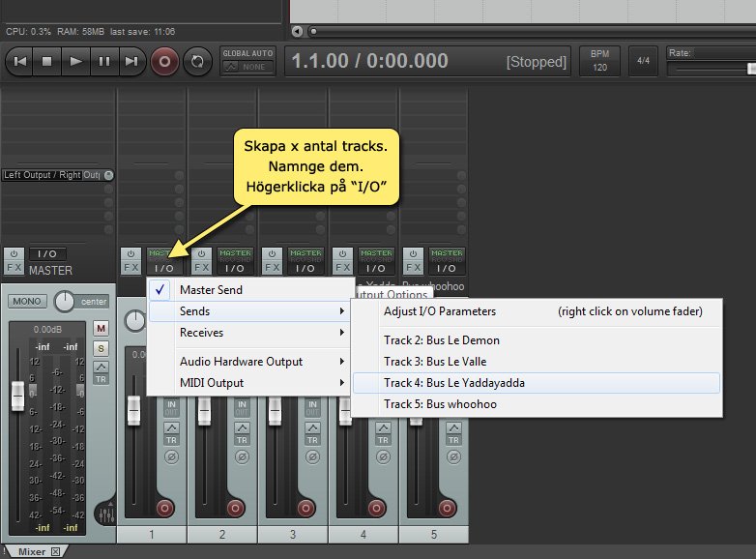Toggle track 1 FX power icon
The width and height of the screenshot is (756, 559).
[x=131, y=253]
